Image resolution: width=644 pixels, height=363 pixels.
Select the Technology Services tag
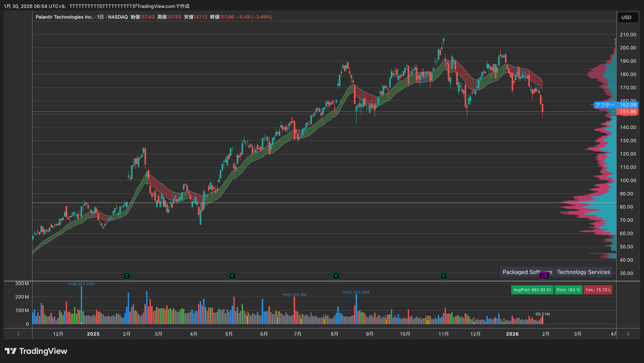[583, 272]
